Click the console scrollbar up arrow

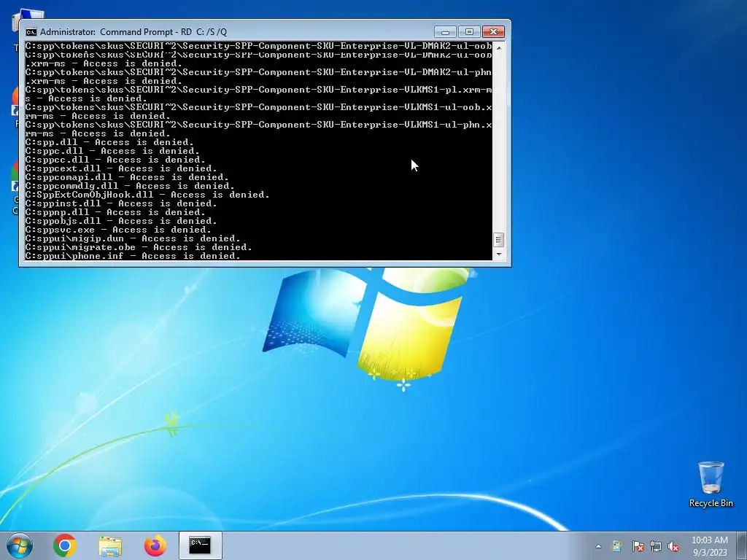[x=498, y=47]
